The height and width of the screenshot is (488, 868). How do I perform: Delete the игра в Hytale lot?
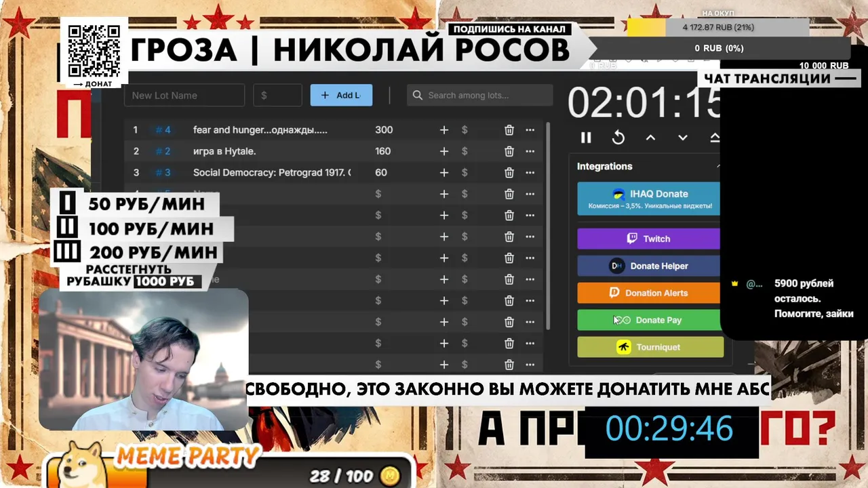(x=509, y=151)
